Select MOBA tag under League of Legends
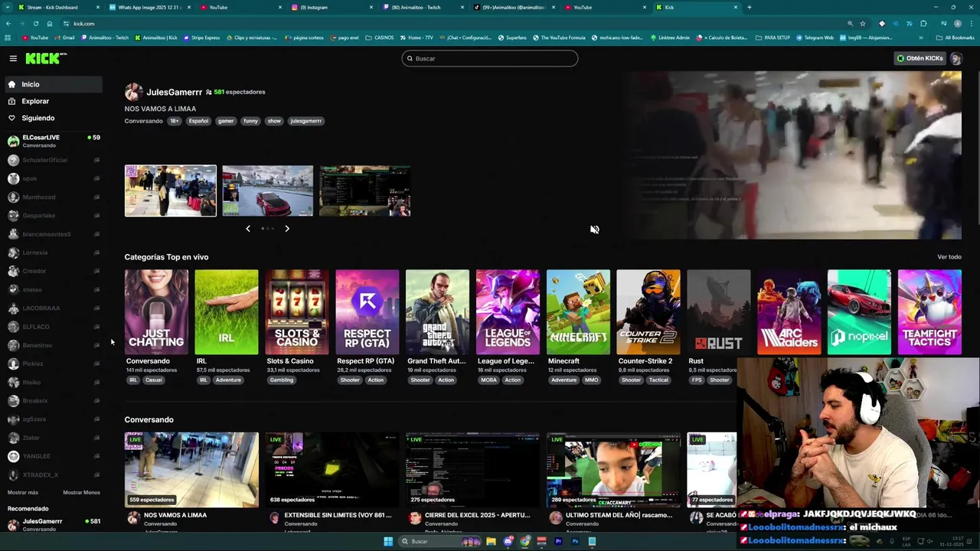The width and height of the screenshot is (980, 551). click(x=488, y=380)
